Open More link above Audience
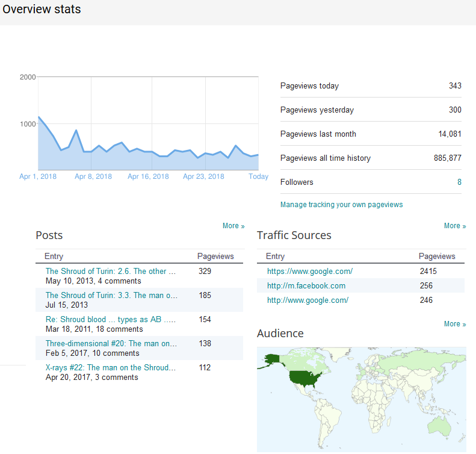 pos(455,324)
